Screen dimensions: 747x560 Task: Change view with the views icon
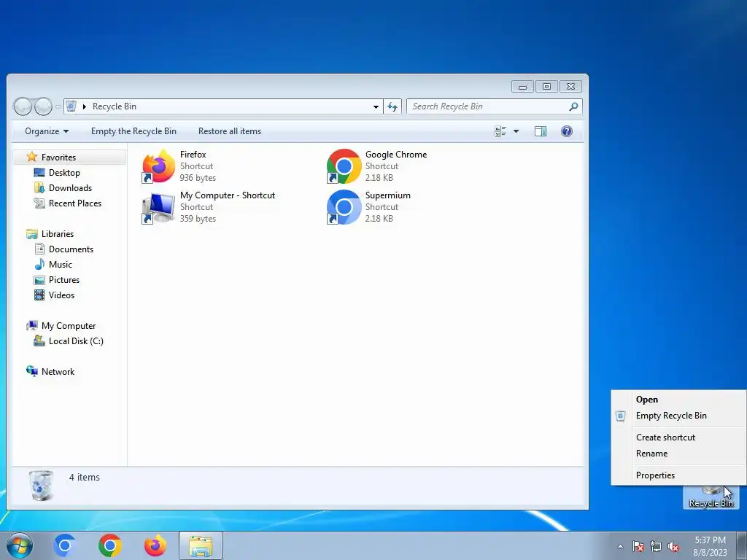(500, 131)
